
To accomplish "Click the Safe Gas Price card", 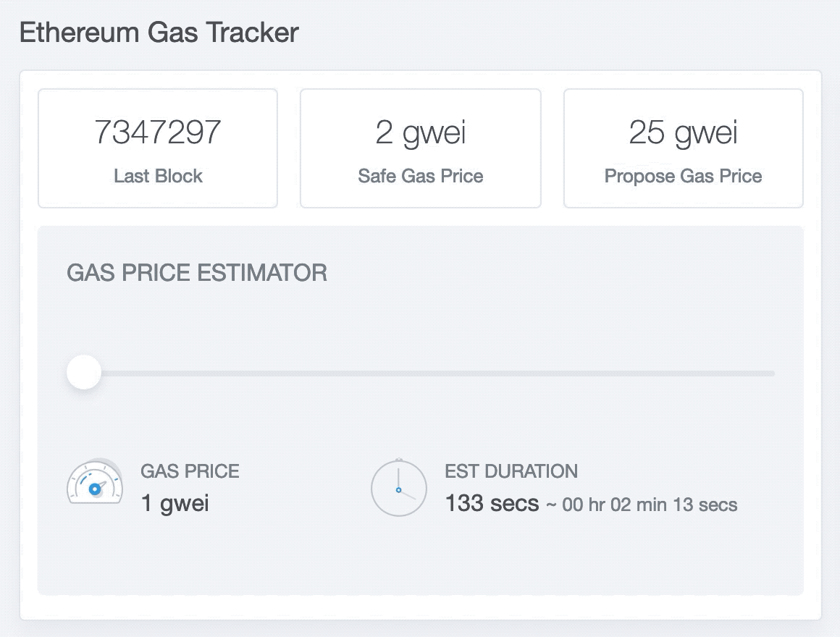I will coord(420,148).
